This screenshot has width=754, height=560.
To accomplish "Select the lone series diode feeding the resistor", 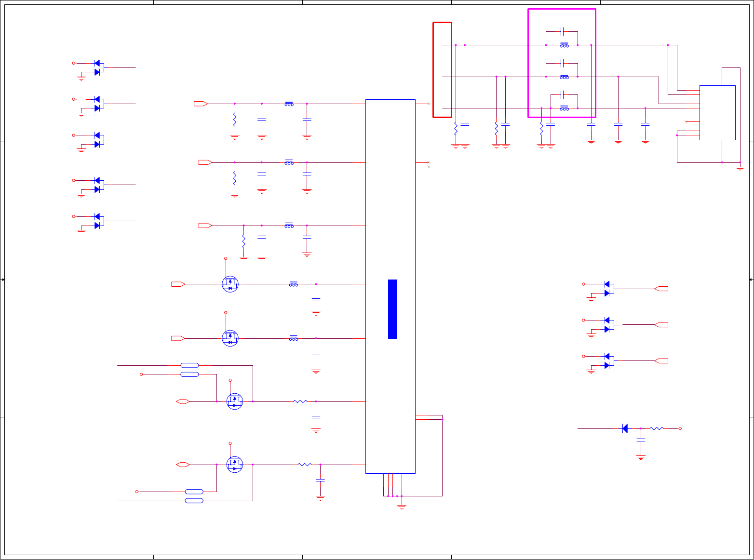I will coord(625,428).
